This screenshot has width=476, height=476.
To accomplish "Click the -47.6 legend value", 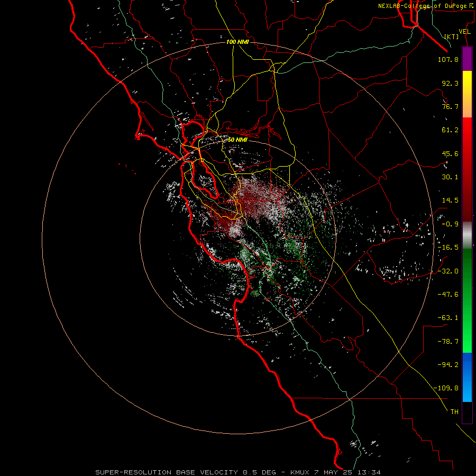I will coord(448,295).
